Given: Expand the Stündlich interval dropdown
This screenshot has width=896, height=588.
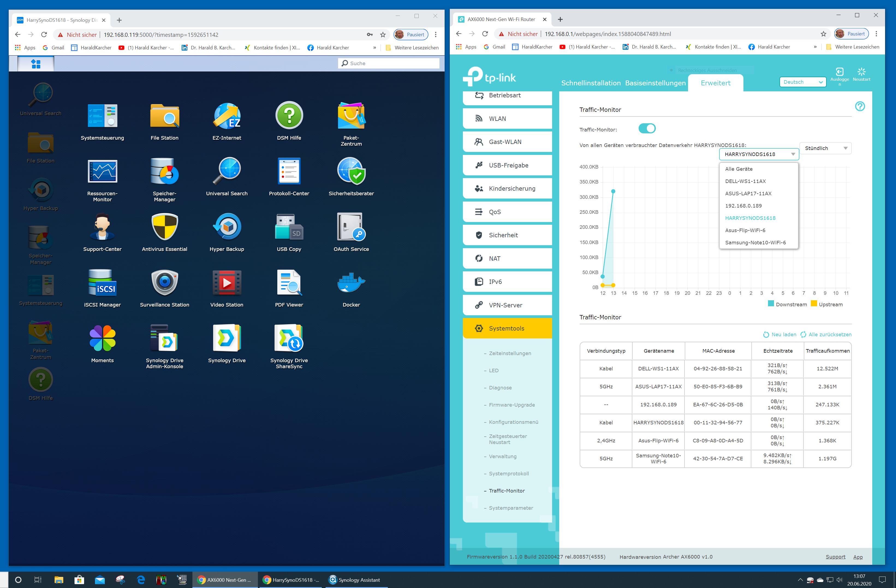Looking at the screenshot, I should tap(825, 148).
